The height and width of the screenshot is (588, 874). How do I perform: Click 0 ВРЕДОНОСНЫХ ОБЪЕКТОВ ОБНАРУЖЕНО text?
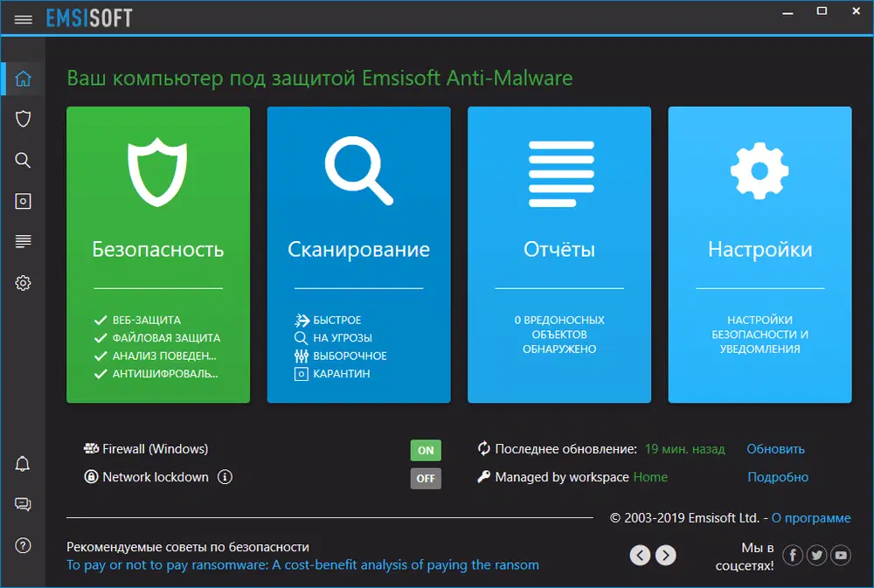tap(559, 335)
